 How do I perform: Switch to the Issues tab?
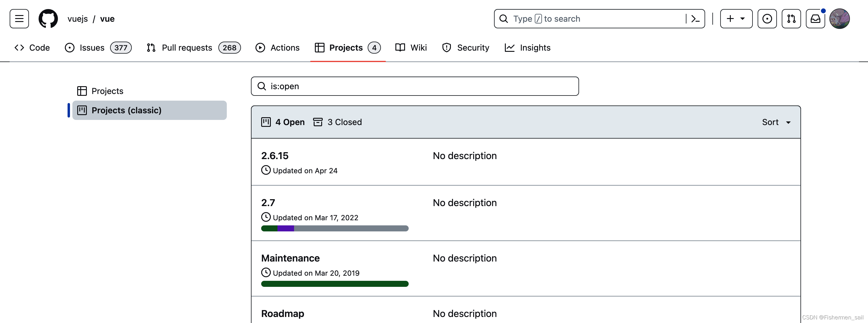(x=98, y=47)
